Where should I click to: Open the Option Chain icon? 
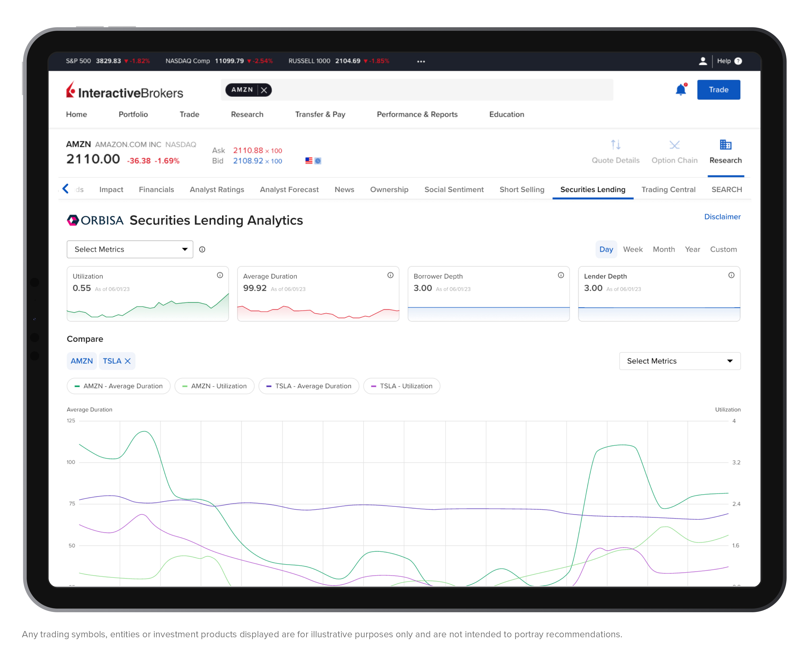coord(674,145)
